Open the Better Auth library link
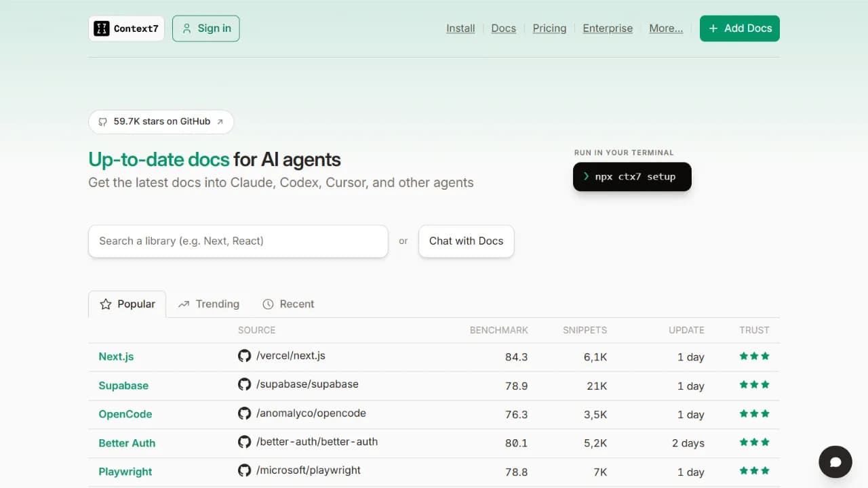 127,443
